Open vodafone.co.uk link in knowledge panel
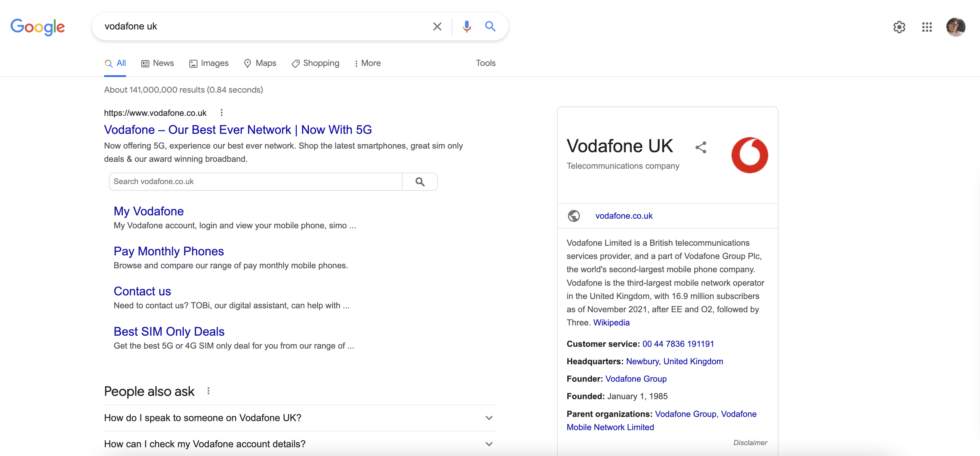 (624, 216)
